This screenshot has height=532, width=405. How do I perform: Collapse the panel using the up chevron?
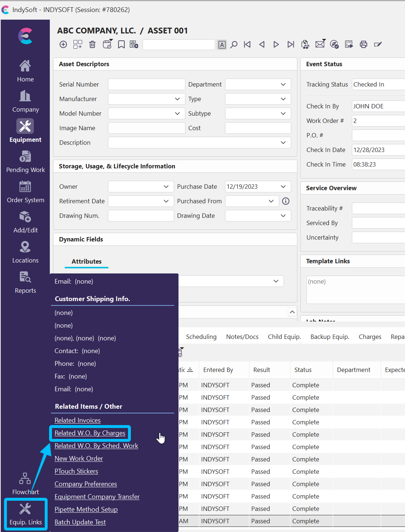pos(292,312)
